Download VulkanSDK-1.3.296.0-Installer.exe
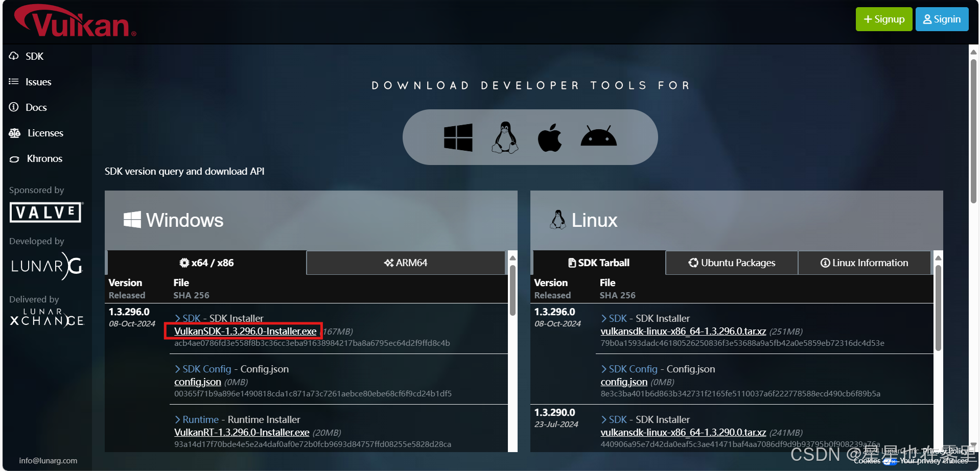 [245, 331]
